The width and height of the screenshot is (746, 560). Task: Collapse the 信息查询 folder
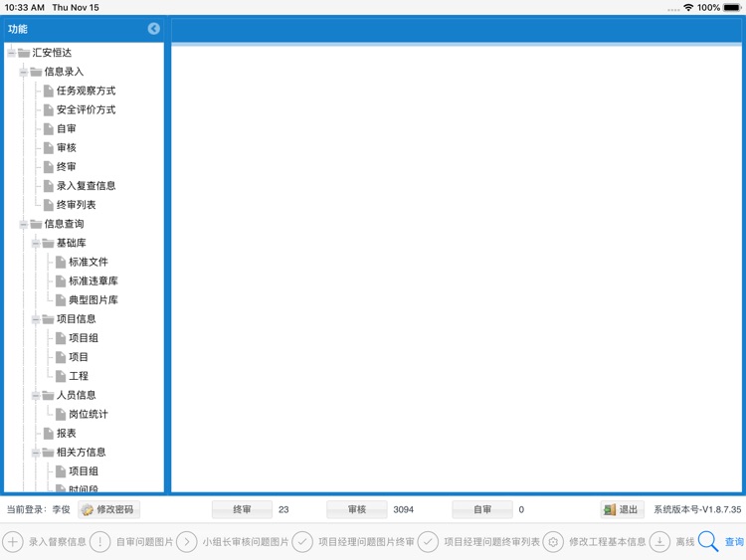pyautogui.click(x=23, y=224)
